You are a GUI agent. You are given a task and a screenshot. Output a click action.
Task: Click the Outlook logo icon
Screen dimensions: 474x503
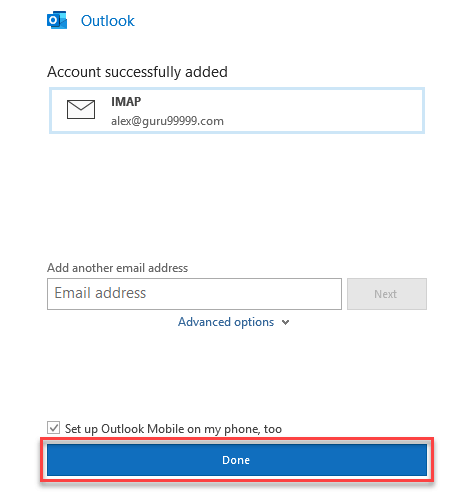pyautogui.click(x=57, y=20)
